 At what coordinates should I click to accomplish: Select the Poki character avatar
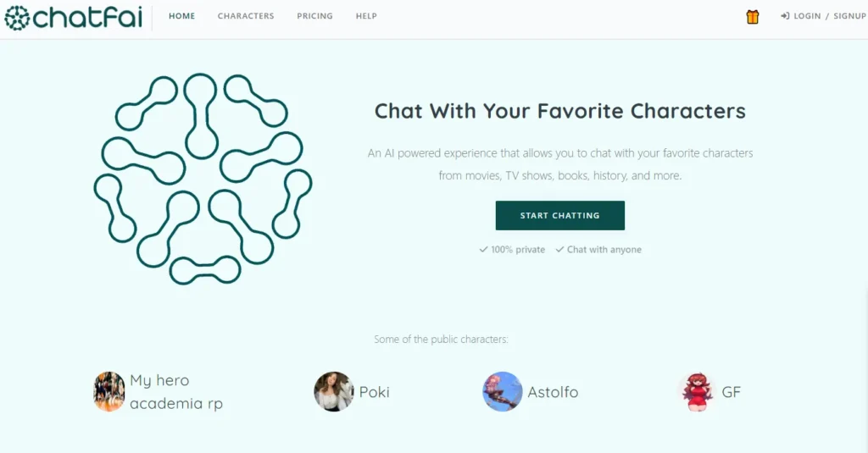334,392
